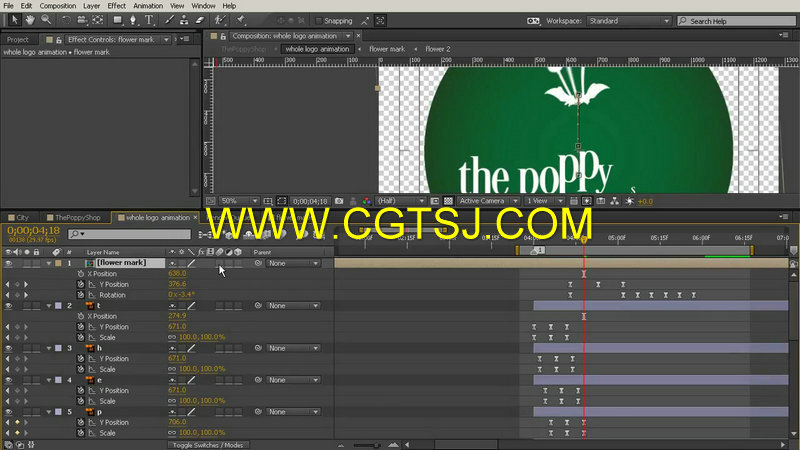Collapse layer 2 't' twirl arrow

click(x=49, y=306)
